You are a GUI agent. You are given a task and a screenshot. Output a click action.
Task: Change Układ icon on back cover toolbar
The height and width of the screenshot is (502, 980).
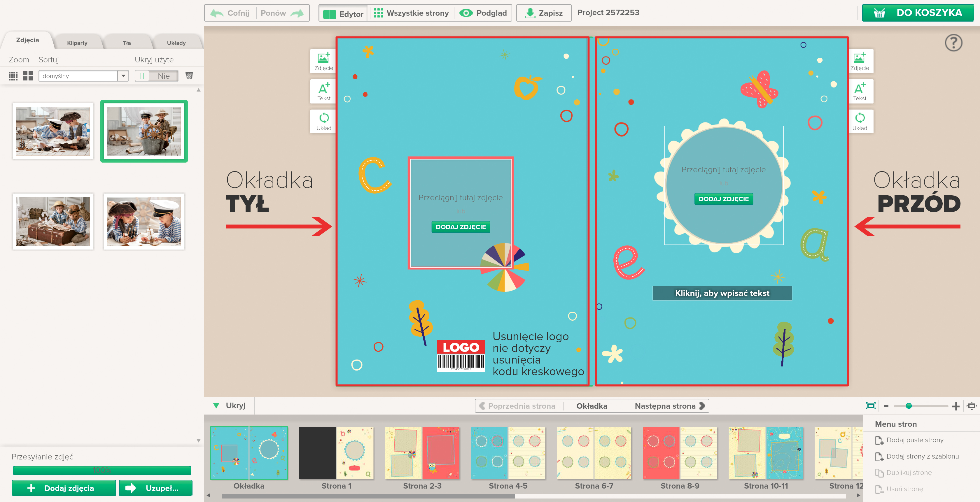(x=324, y=121)
